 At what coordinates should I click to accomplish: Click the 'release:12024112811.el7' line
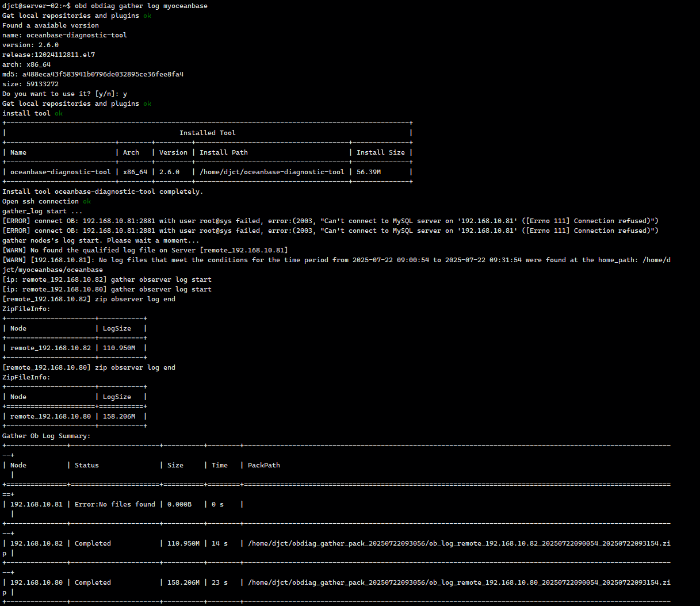[49, 55]
